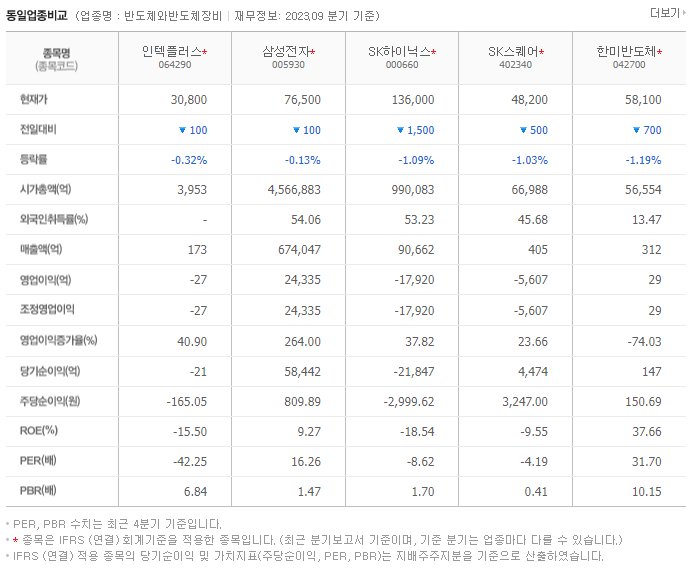Select PBR value 10.15
This screenshot has height=571, width=692.
[647, 492]
